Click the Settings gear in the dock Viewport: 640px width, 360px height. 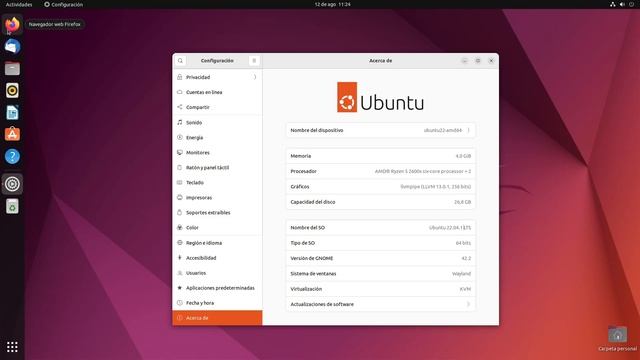pos(12,184)
